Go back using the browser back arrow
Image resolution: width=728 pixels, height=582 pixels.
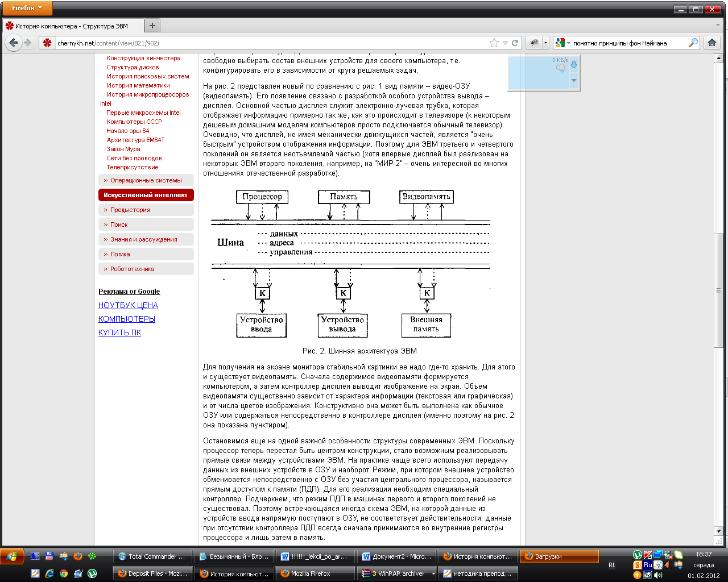click(x=14, y=43)
